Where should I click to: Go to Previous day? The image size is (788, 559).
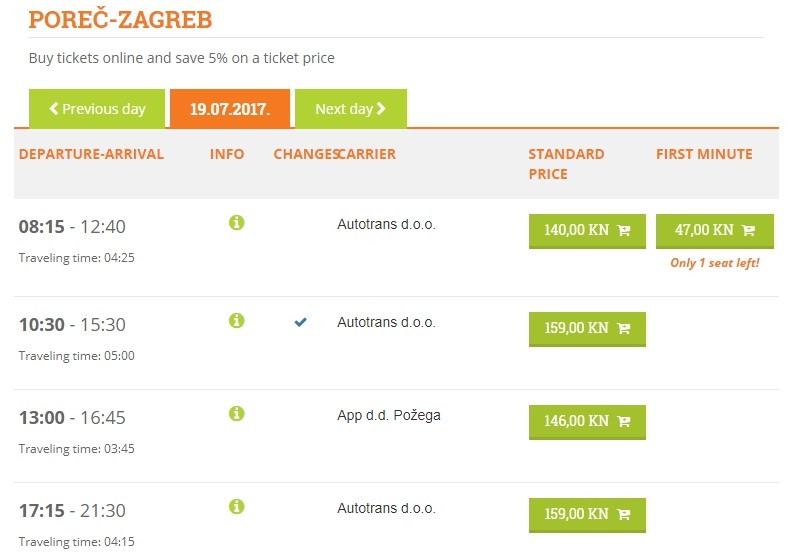click(x=97, y=109)
